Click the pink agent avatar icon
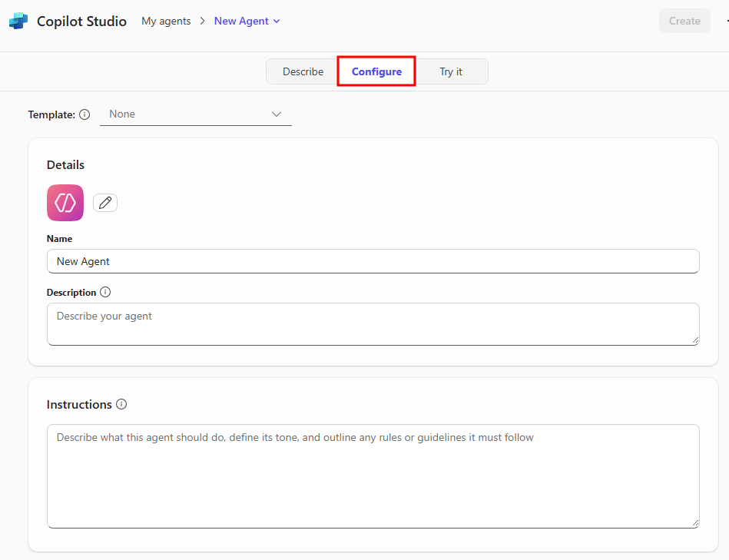Screen dimensions: 729x560 65,203
